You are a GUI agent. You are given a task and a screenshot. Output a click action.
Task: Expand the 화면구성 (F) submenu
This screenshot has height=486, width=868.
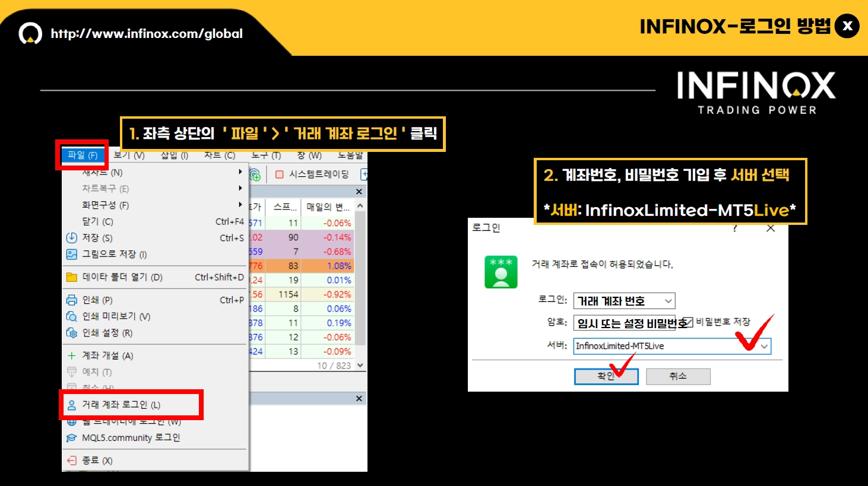pyautogui.click(x=155, y=205)
